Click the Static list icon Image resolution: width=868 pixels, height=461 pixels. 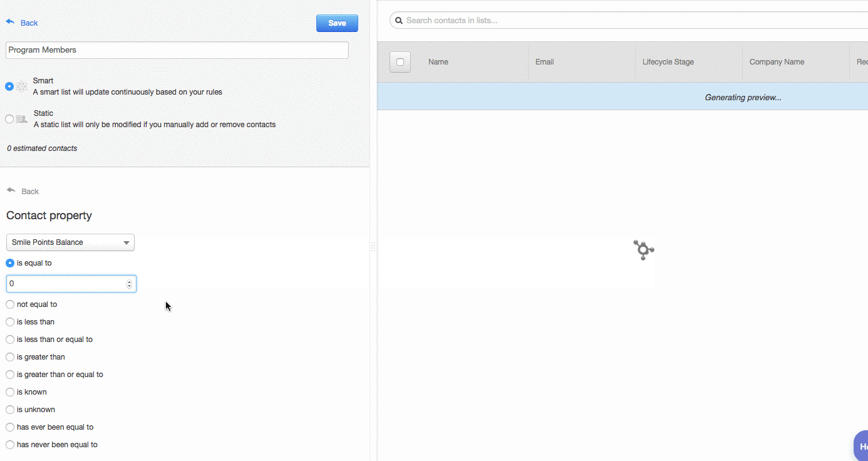[22, 119]
